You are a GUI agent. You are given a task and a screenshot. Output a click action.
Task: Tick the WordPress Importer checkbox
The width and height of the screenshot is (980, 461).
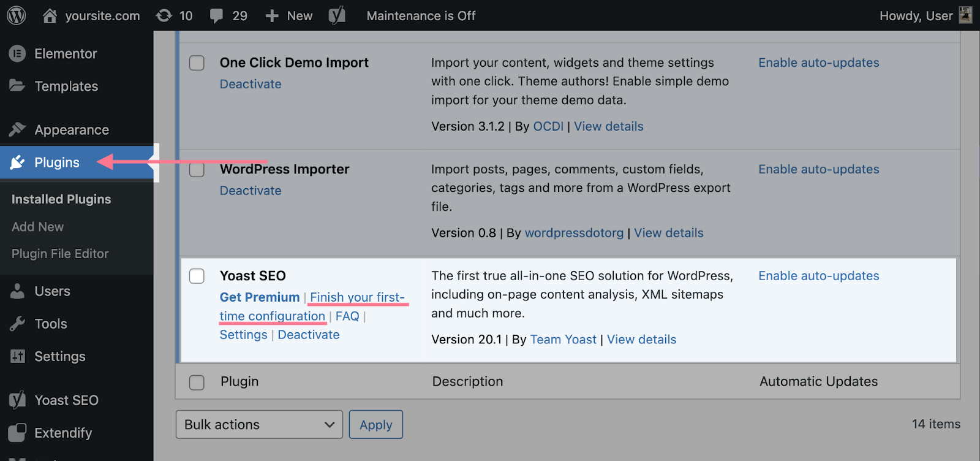point(197,169)
